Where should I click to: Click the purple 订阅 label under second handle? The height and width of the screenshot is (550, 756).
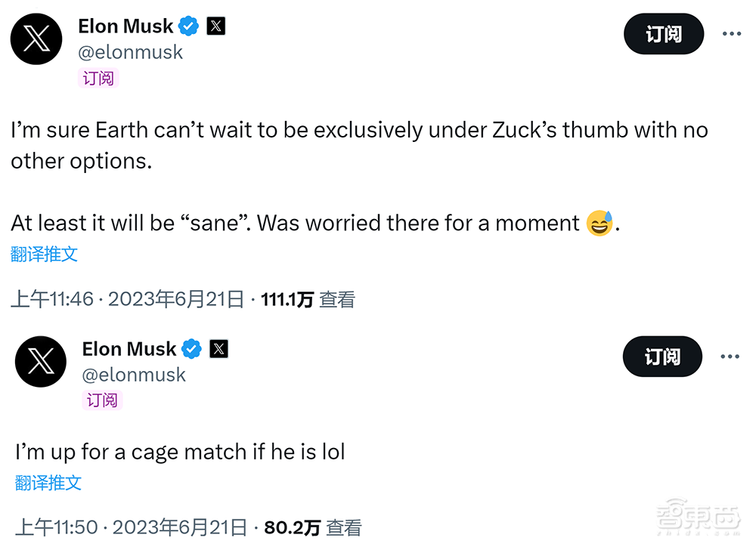point(102,400)
